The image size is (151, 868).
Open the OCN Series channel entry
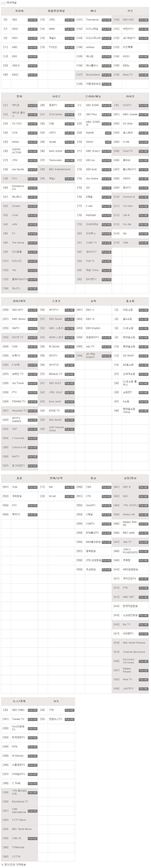click(56, 115)
